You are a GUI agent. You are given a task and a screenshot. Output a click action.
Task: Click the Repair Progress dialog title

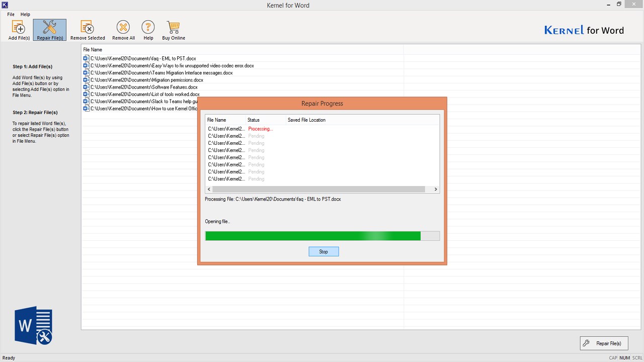[322, 104]
